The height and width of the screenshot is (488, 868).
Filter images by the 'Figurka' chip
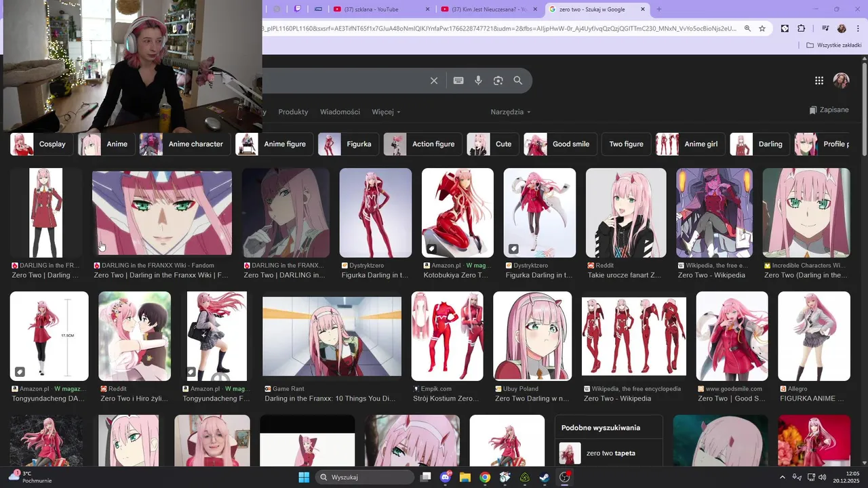click(x=348, y=144)
